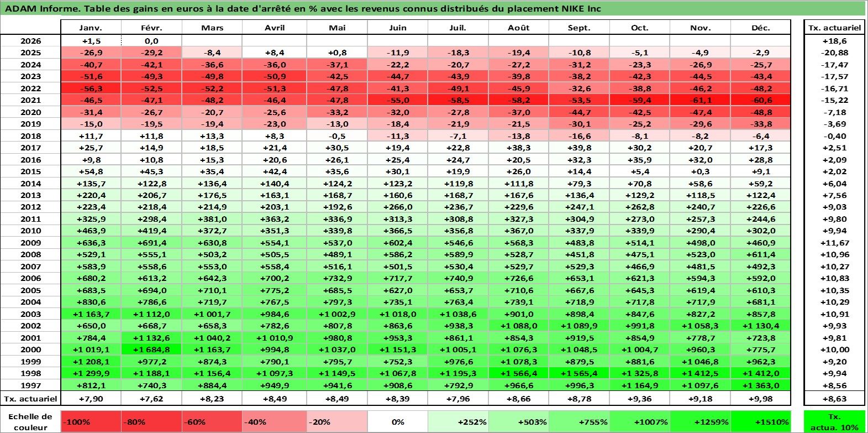Select the -20% light pink scale swatch
This screenshot has width=868, height=433.
(x=336, y=421)
